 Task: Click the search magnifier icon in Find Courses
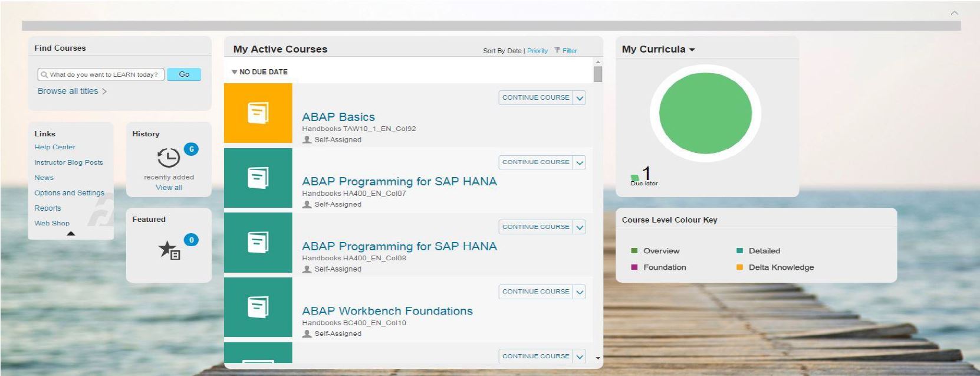pyautogui.click(x=44, y=74)
